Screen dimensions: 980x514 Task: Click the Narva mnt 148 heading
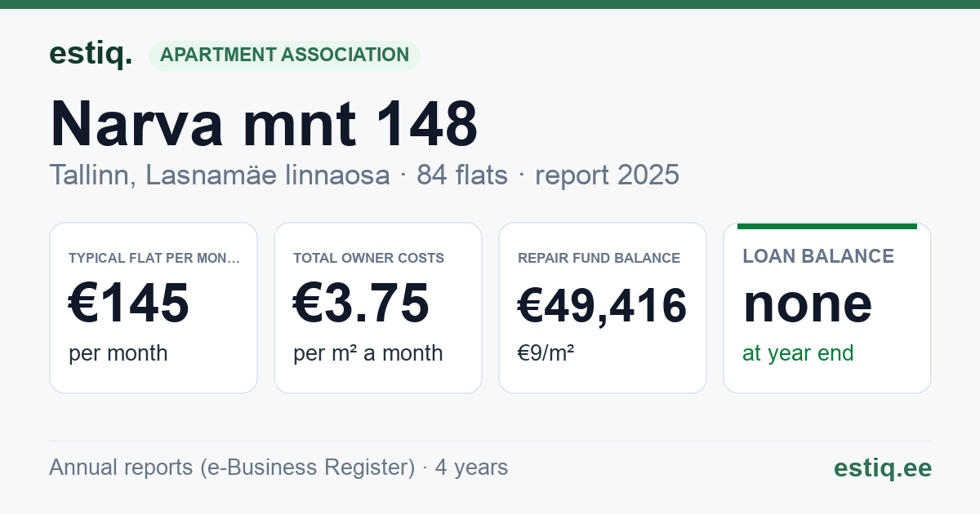[264, 123]
